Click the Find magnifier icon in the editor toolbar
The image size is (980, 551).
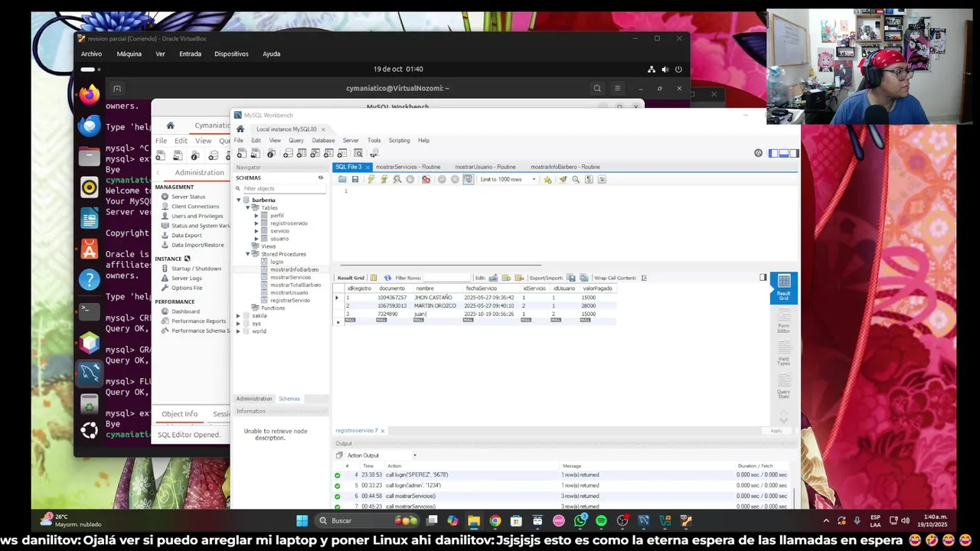[x=576, y=179]
